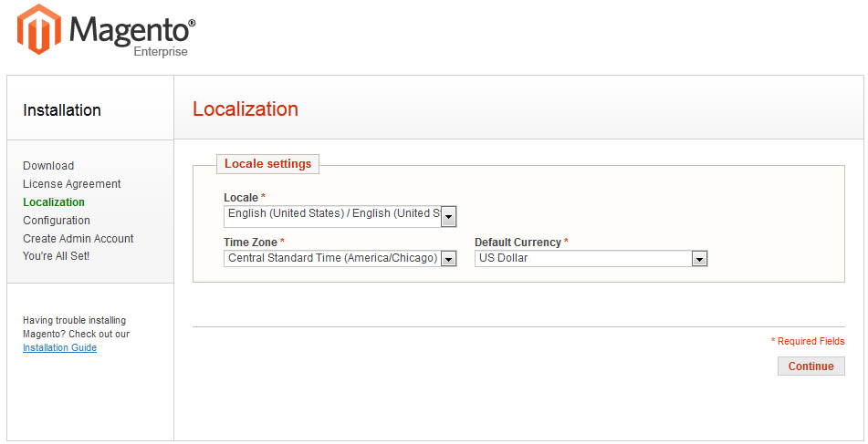Click the arrow button on Locale select
The height and width of the screenshot is (444, 868).
click(448, 216)
